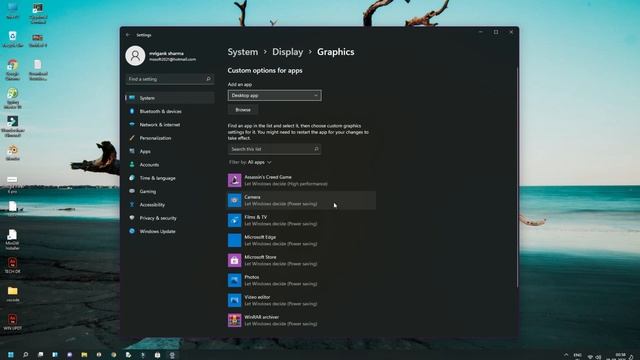The image size is (640, 360).
Task: Click the Find a setting search box
Action: (170, 79)
